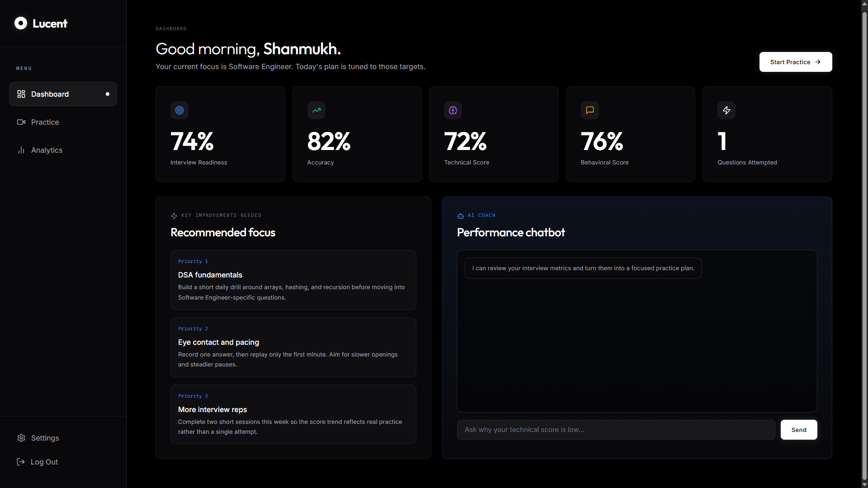Click the chatbot's intro message bubble
This screenshot has height=488, width=868.
pos(583,268)
